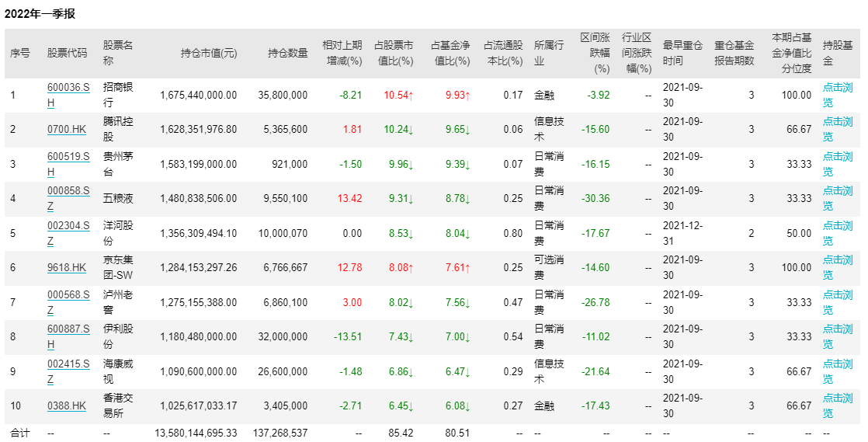Select the stock name 腾讯控股

tap(118, 130)
